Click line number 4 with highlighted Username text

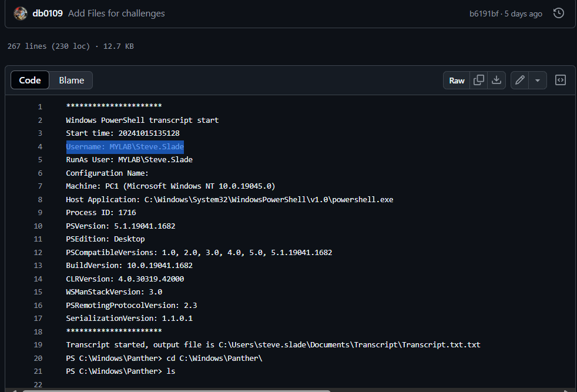40,146
